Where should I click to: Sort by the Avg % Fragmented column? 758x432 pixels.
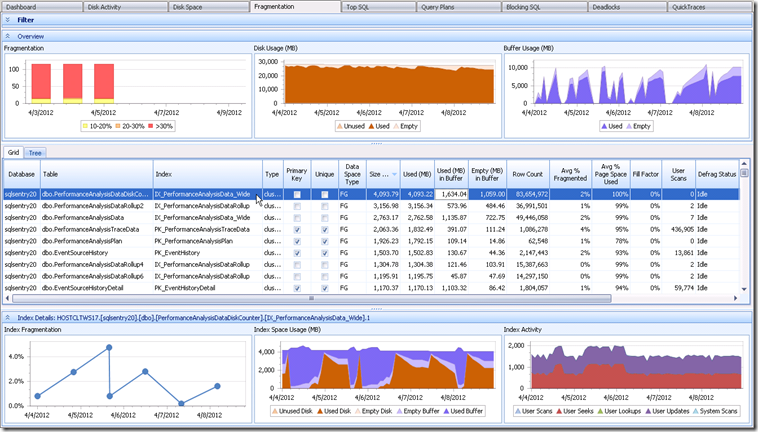(570, 174)
